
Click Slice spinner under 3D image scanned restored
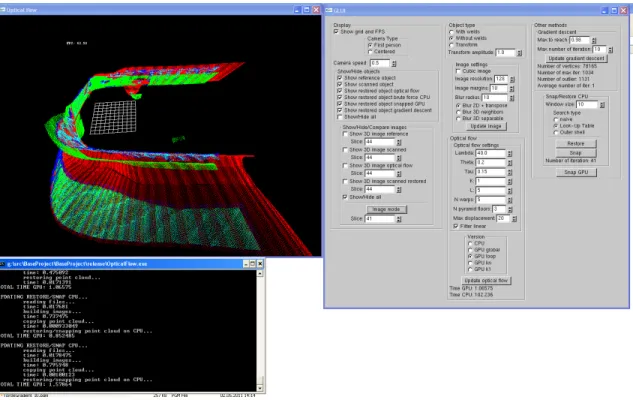399,189
